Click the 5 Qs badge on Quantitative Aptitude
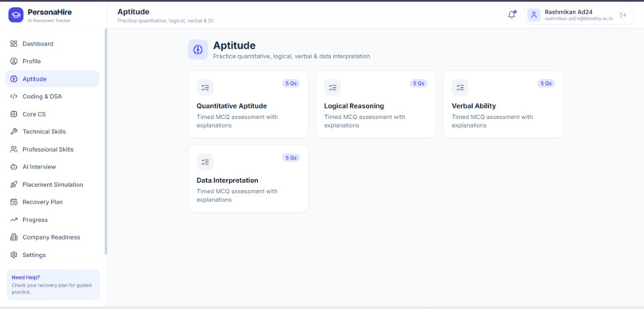Screen dimensions: 644x309 tap(291, 83)
